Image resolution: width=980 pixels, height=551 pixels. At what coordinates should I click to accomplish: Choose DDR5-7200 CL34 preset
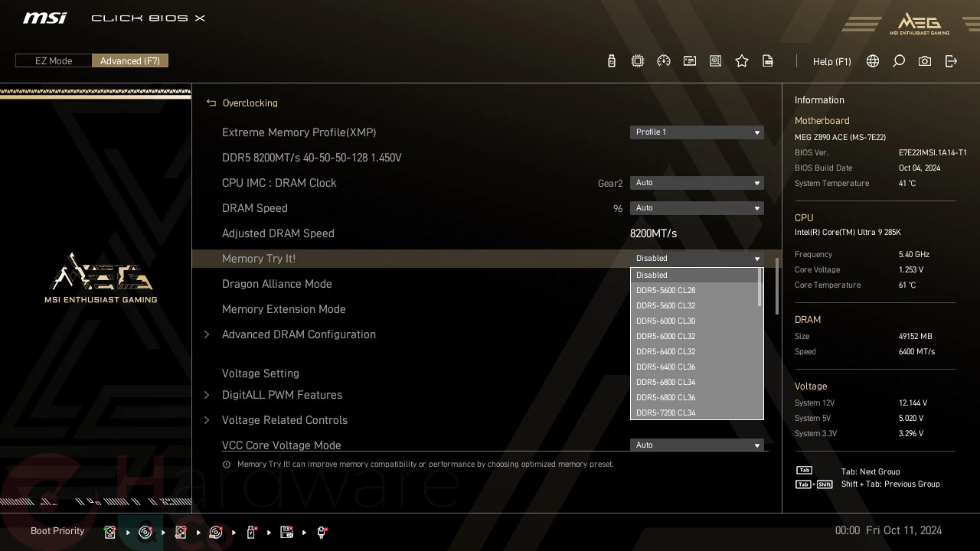(x=694, y=412)
